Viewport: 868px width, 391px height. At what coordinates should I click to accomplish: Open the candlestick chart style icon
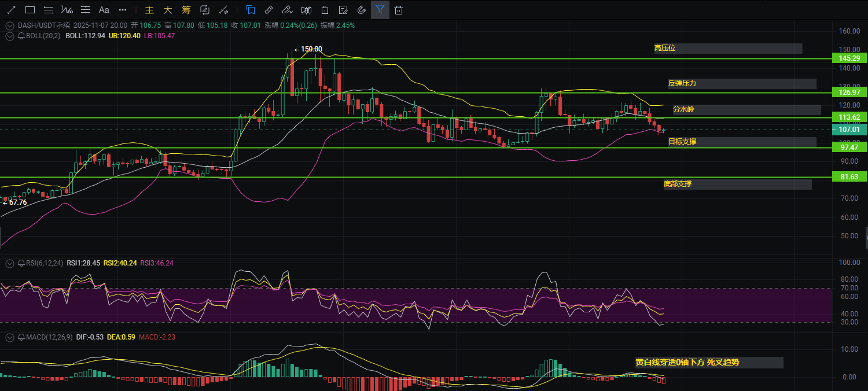pos(307,10)
